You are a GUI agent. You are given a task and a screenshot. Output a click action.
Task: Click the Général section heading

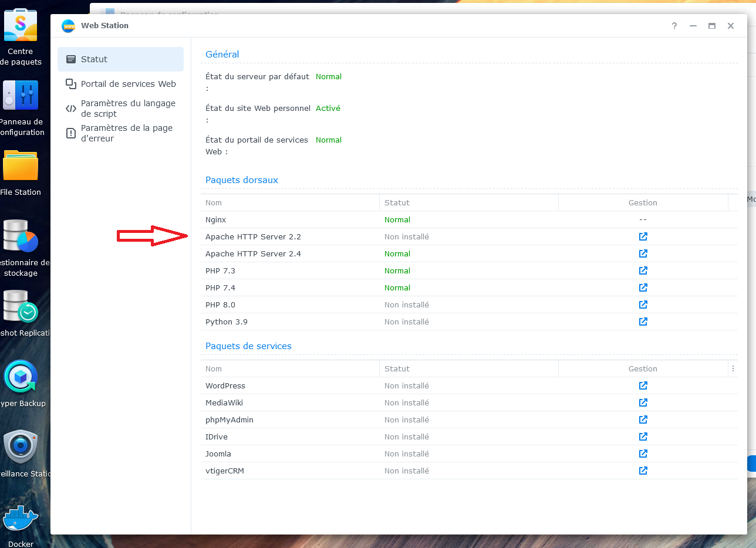coord(222,54)
